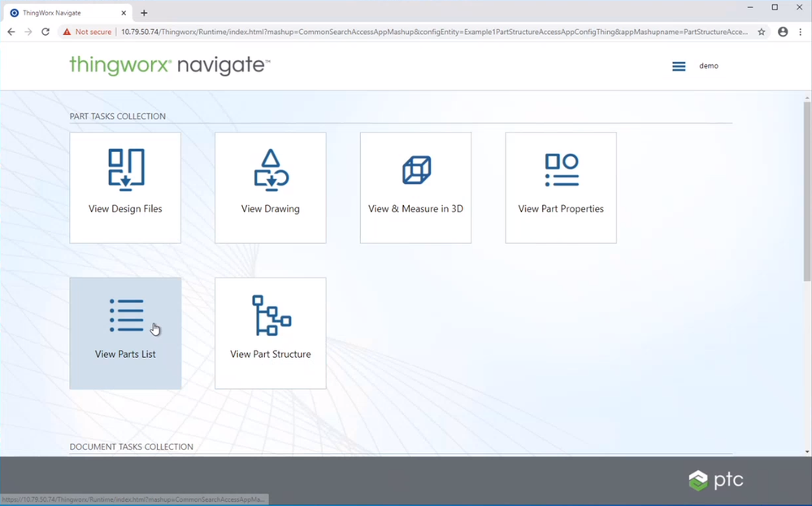Viewport: 812px width, 506px height.
Task: Click the URL address bar
Action: [434, 32]
